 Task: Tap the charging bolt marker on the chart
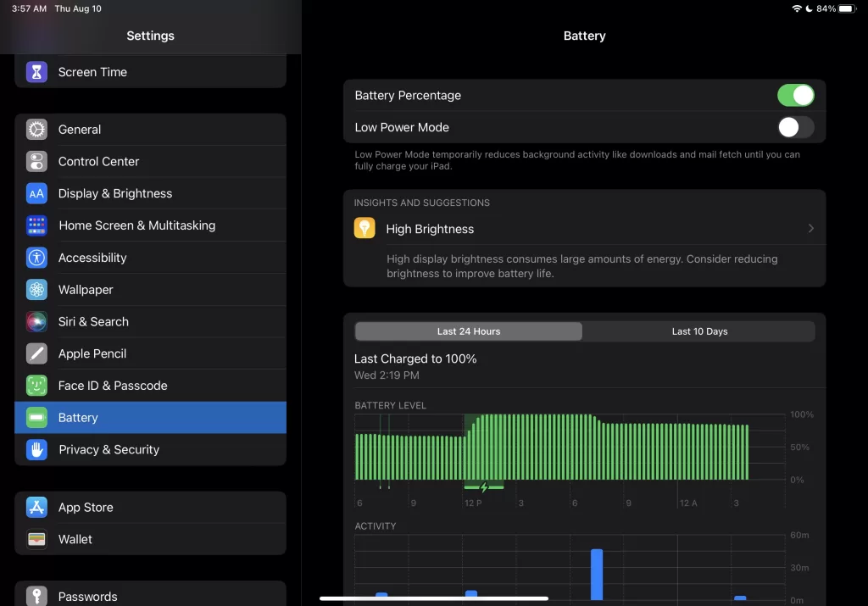click(484, 487)
